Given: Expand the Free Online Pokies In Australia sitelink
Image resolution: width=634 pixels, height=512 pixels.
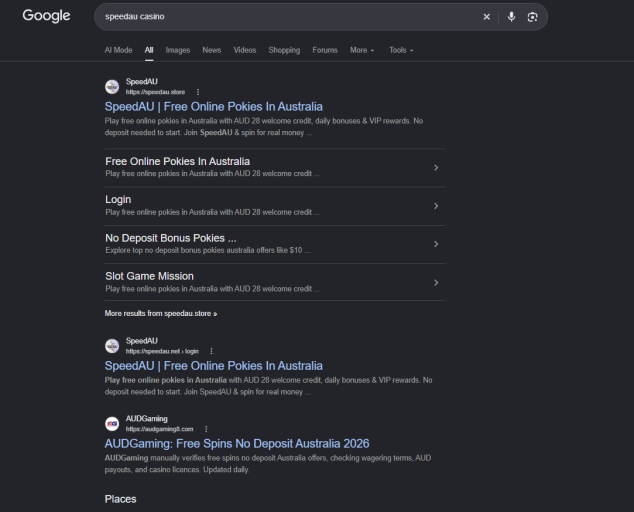Looking at the screenshot, I should point(436,167).
